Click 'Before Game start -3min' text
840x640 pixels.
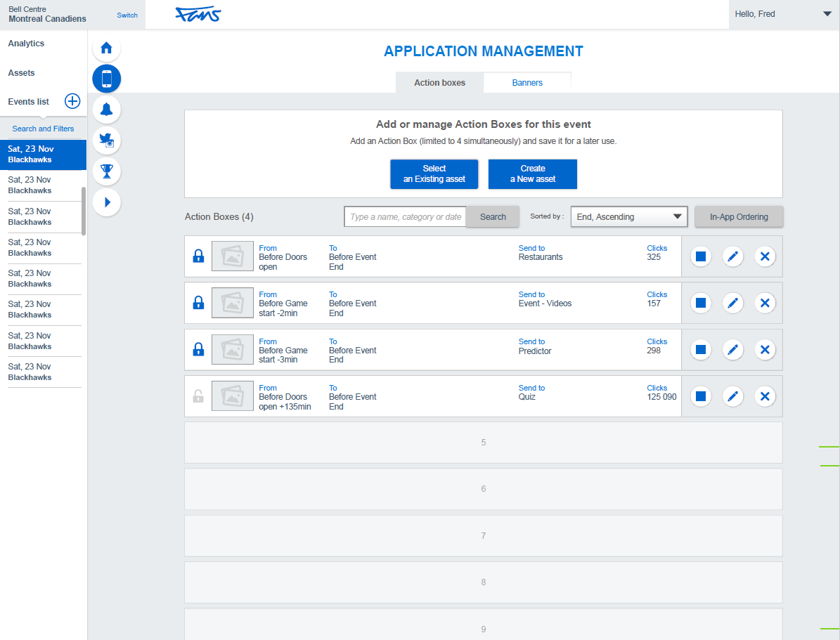[x=283, y=355]
